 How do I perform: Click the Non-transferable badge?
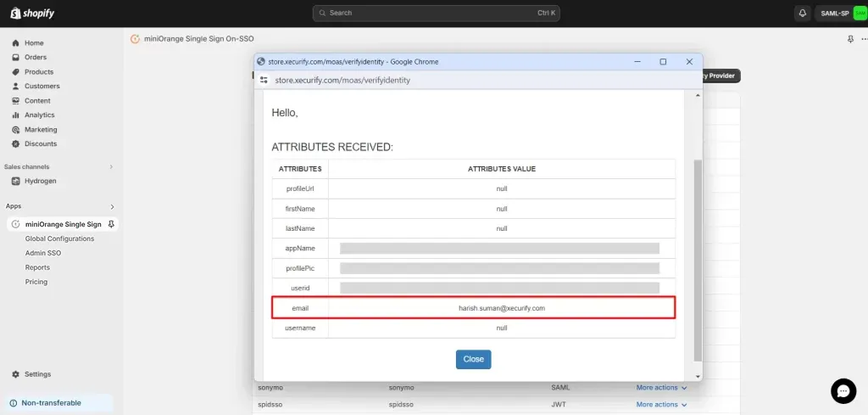point(60,403)
